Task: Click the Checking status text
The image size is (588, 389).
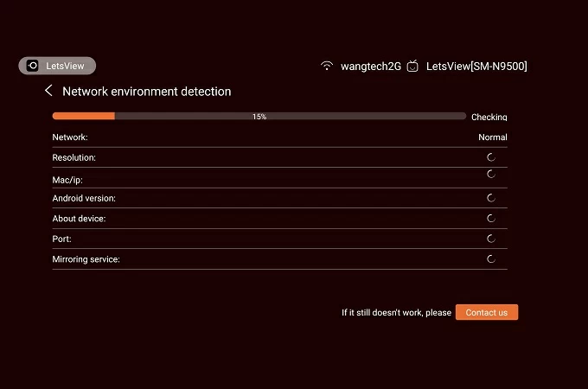Action: point(489,117)
